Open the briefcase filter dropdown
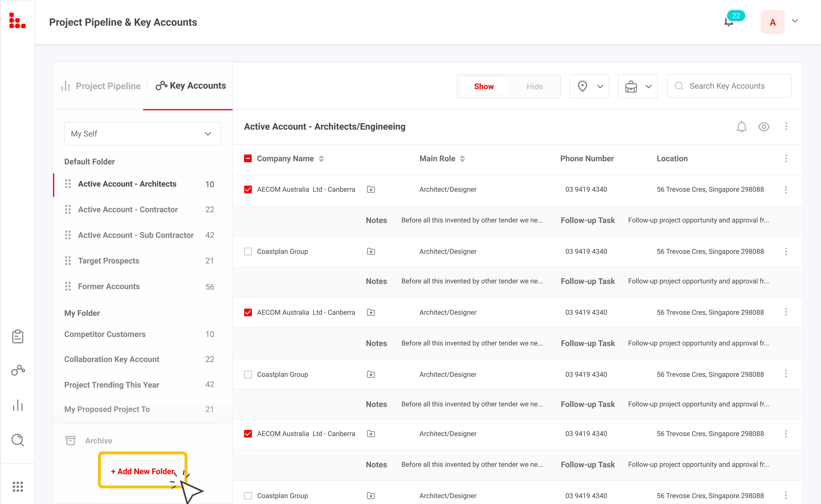 638,86
